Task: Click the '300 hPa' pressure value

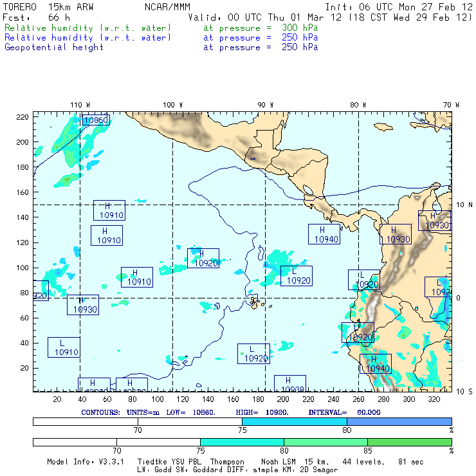Action: (300, 28)
